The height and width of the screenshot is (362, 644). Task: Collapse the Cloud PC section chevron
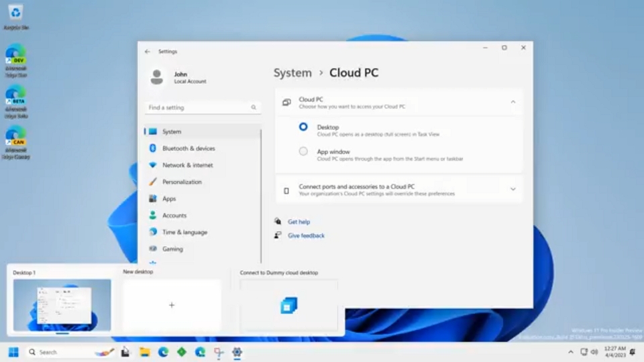(x=513, y=102)
